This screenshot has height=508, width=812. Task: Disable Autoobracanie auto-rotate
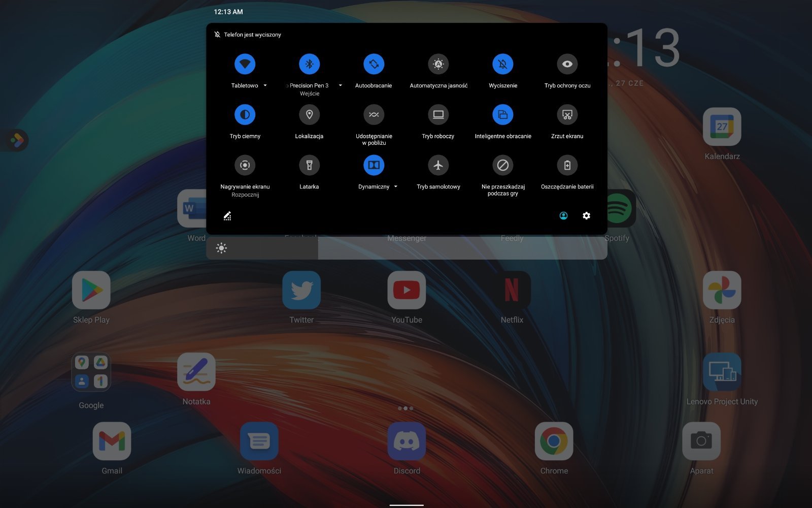point(374,64)
